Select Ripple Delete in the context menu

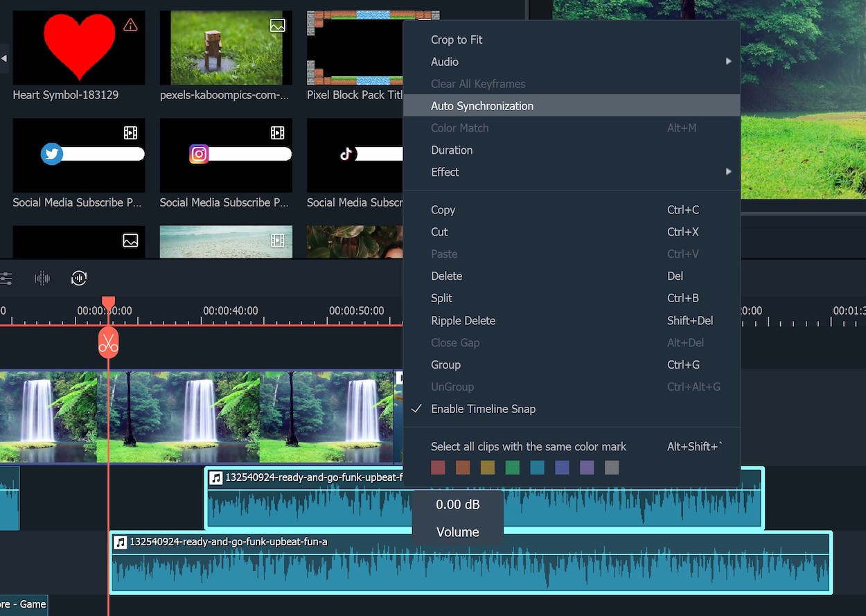463,321
